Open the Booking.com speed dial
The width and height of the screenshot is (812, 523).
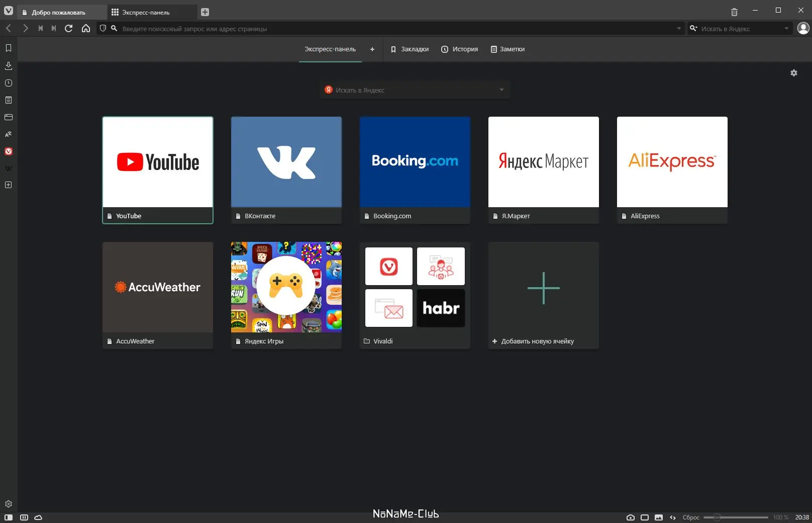click(415, 170)
